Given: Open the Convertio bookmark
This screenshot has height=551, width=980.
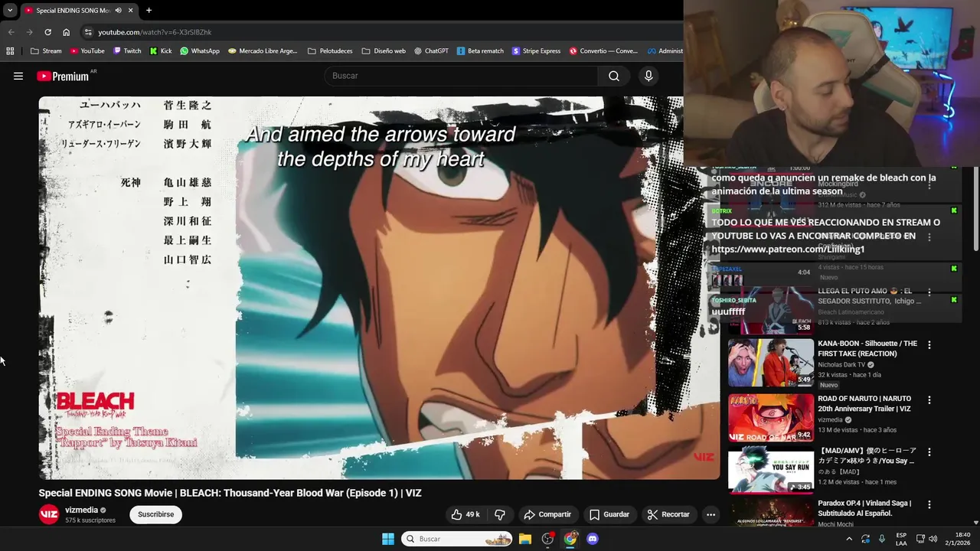Looking at the screenshot, I should 603,51.
